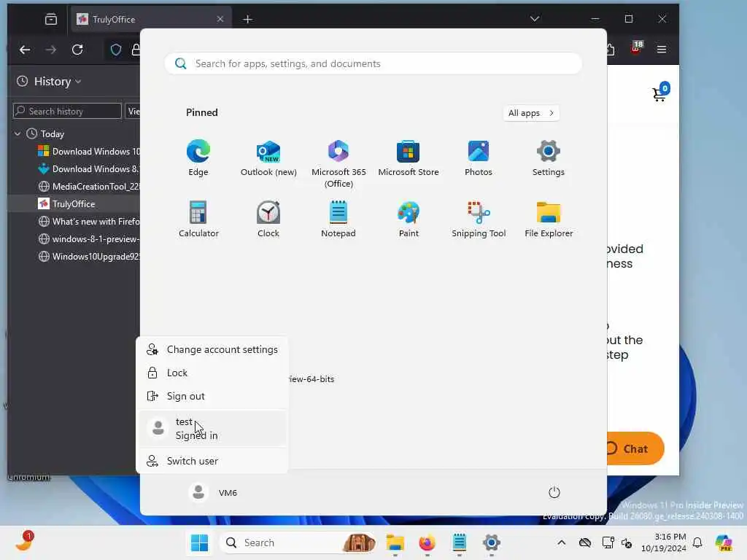
Task: Choose Sign out from the account menu
Action: click(x=212, y=396)
